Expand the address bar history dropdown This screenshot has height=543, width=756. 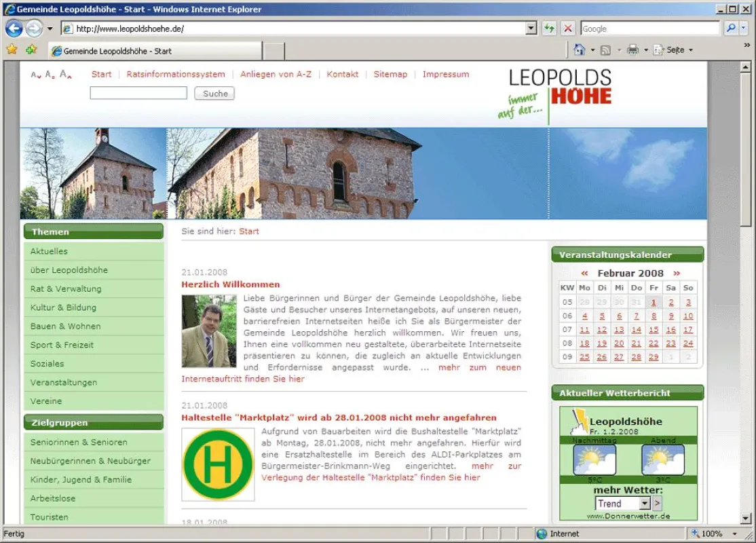(531, 29)
